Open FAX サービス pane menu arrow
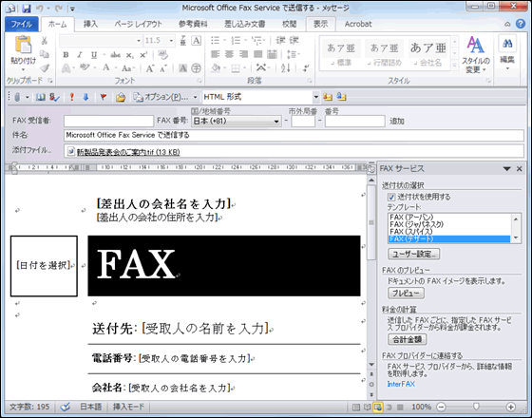Viewport: 532px width, 418px height. click(507, 169)
